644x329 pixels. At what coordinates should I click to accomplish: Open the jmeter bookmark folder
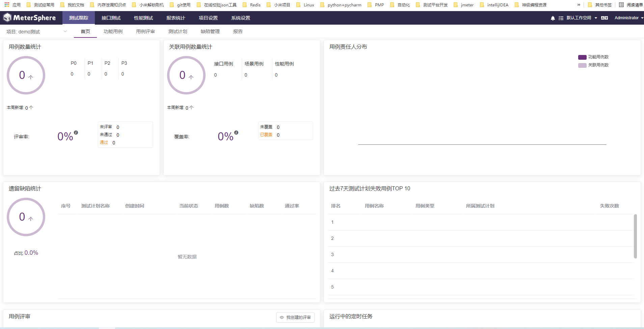tap(464, 5)
